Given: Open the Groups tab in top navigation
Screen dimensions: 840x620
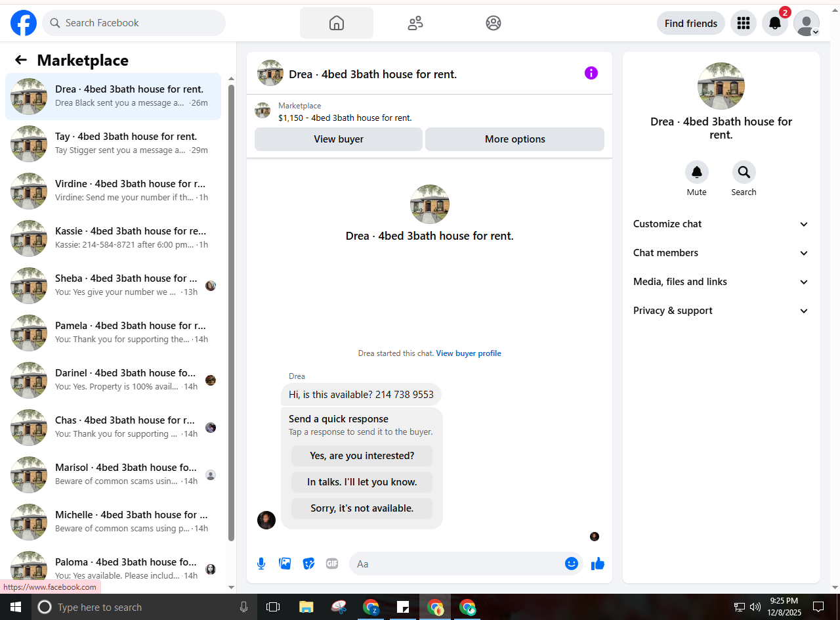Looking at the screenshot, I should point(493,23).
